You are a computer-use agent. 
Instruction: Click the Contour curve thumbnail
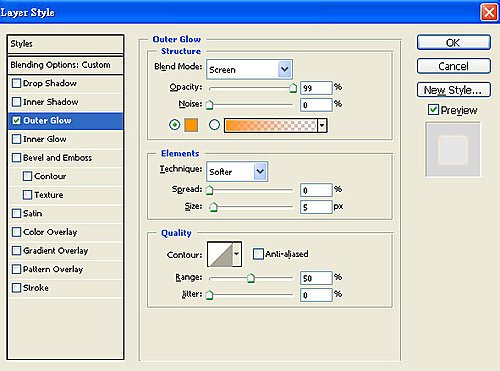(220, 254)
